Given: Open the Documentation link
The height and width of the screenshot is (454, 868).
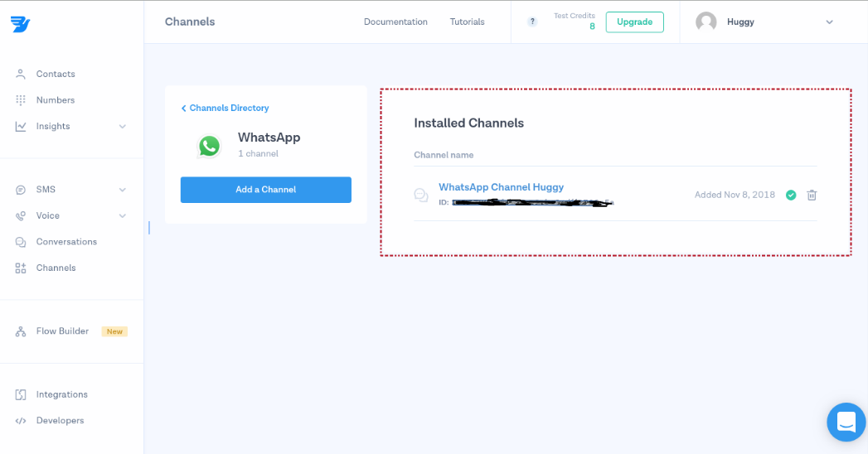Looking at the screenshot, I should pos(395,22).
